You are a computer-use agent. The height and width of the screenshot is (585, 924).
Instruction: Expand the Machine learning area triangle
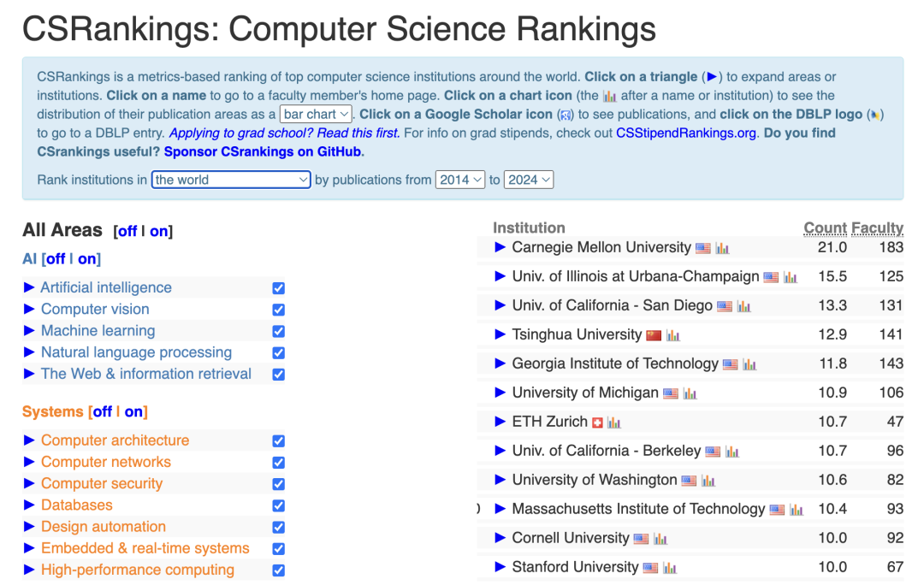click(29, 331)
